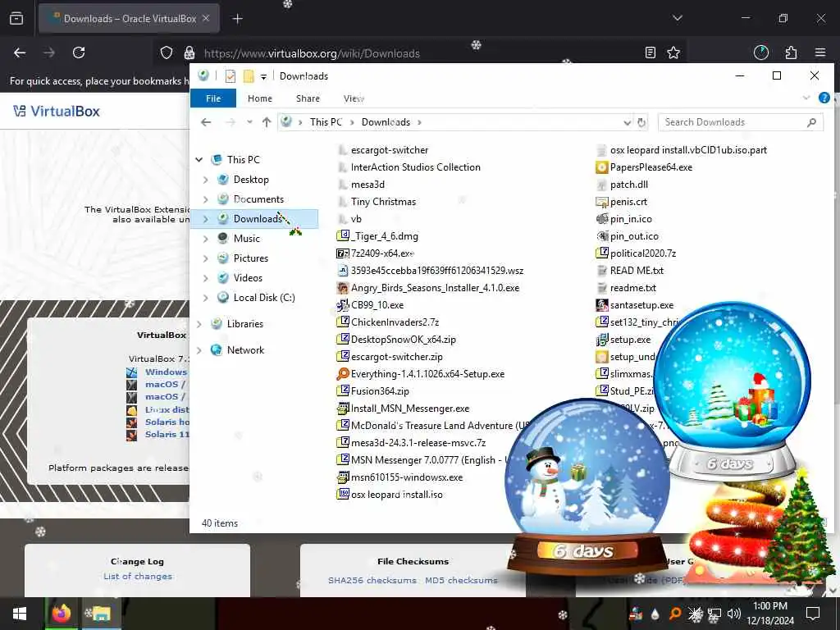Close the Downloads – Oracle VirtualBox tab

[x=206, y=18]
